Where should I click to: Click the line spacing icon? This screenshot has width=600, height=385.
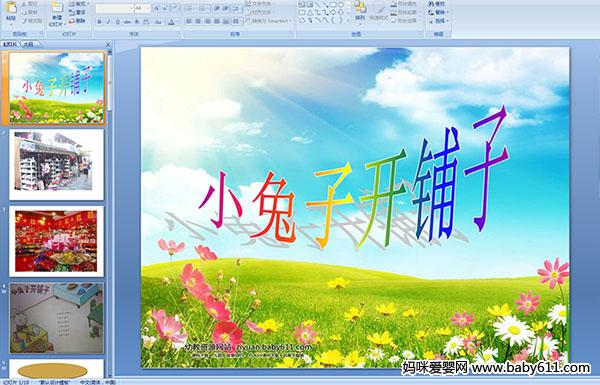point(236,8)
